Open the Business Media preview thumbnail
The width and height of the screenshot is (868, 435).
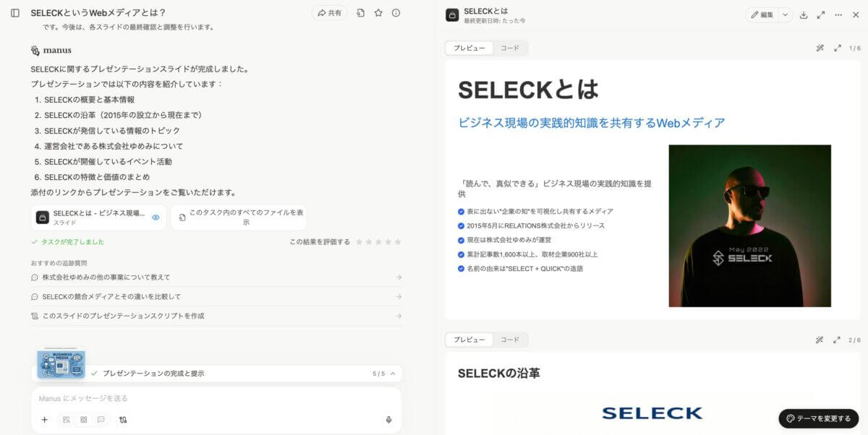pyautogui.click(x=61, y=364)
